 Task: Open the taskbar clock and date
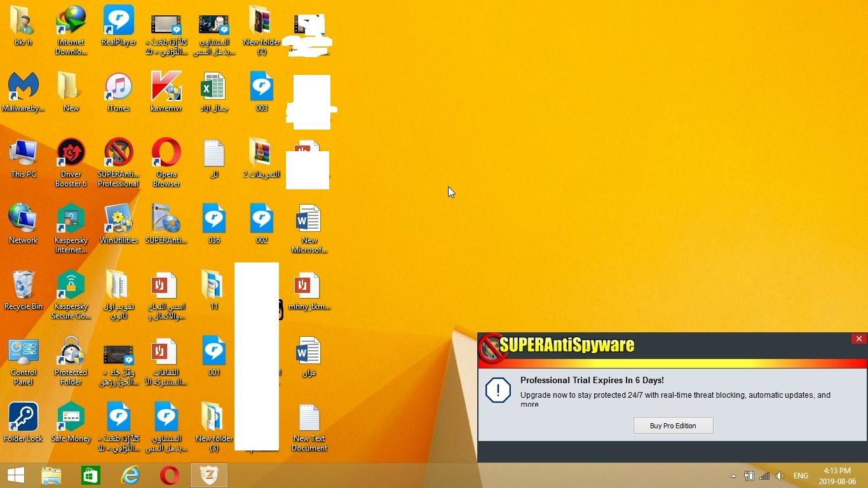click(x=837, y=476)
